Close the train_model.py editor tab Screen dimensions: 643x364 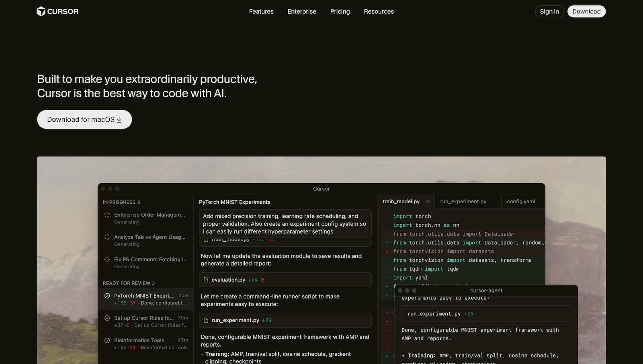(x=428, y=201)
